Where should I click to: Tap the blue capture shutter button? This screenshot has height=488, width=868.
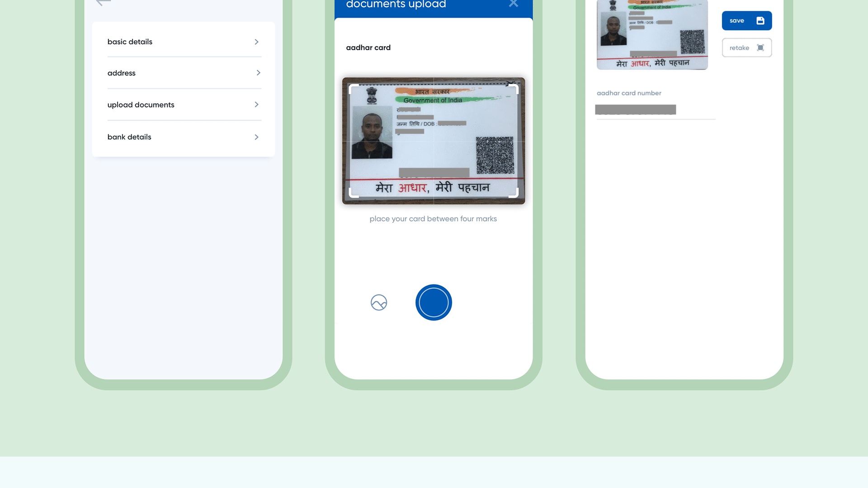pos(434,302)
